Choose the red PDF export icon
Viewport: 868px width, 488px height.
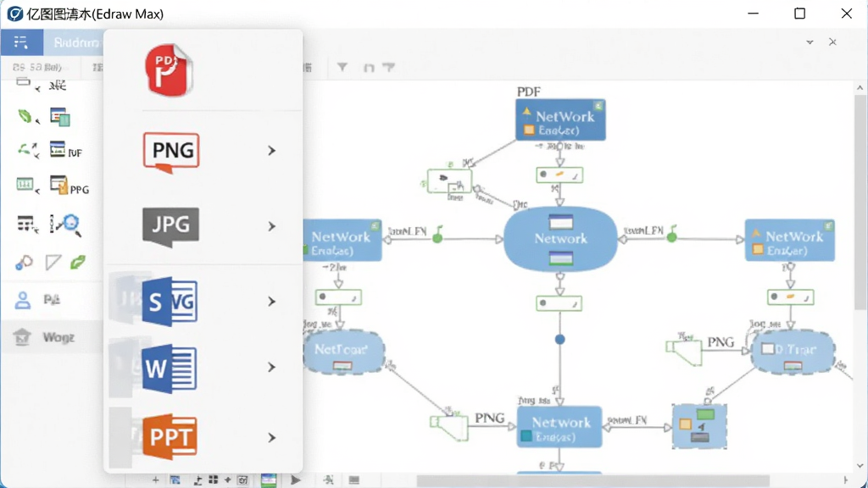pos(169,70)
